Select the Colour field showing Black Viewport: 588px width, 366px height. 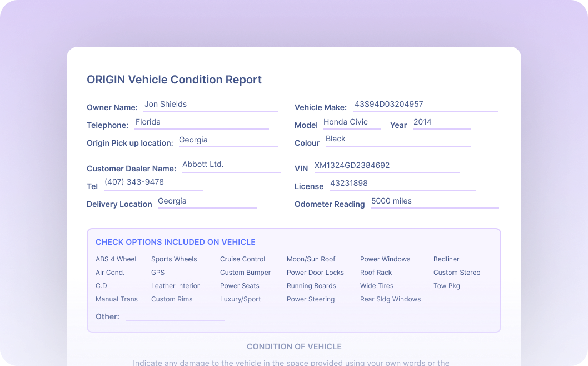coord(397,139)
